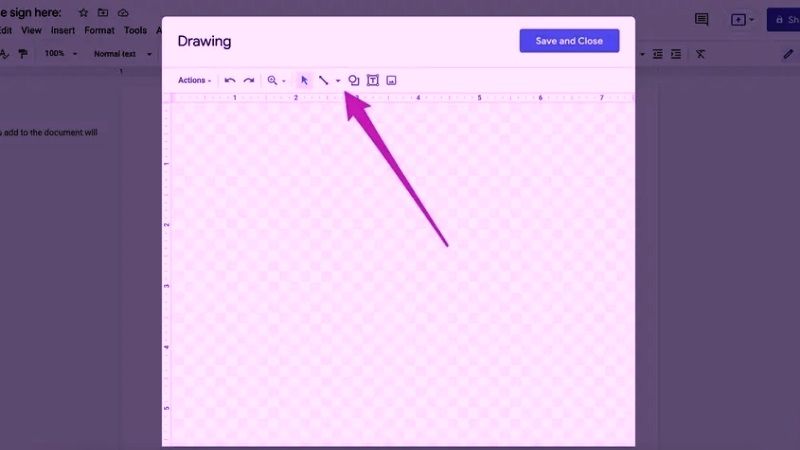Open the line type dropdown arrow
The width and height of the screenshot is (800, 450).
pos(338,81)
